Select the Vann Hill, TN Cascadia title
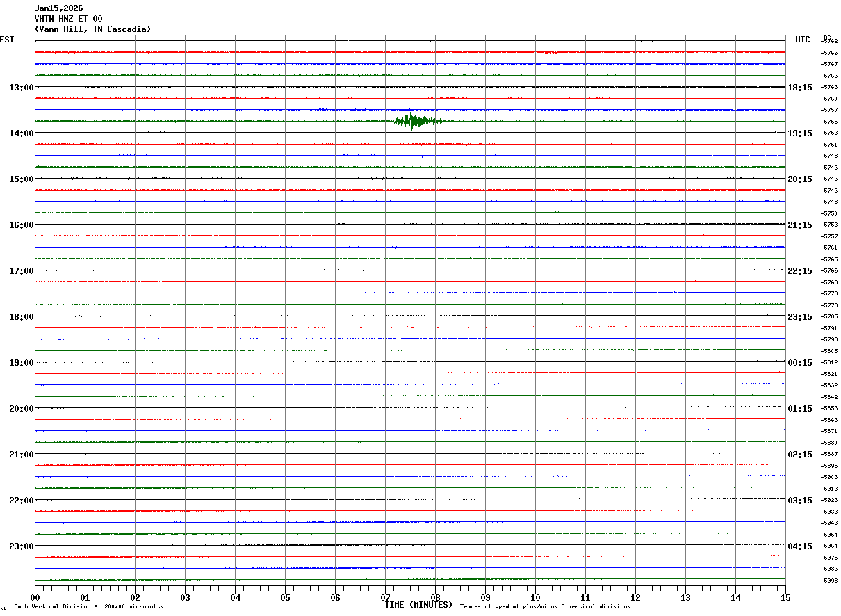Image resolution: width=841 pixels, height=616 pixels. [x=92, y=29]
